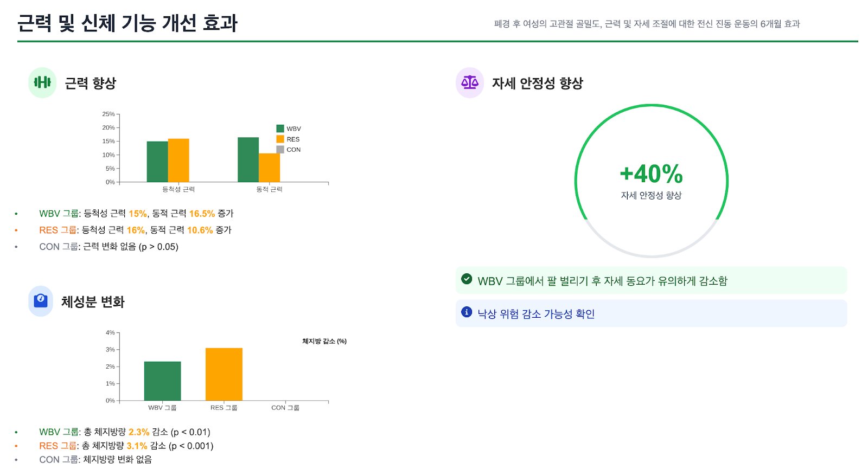Click the green WBV 그룹 body fat bar
This screenshot has height=475, width=868.
pyautogui.click(x=162, y=381)
